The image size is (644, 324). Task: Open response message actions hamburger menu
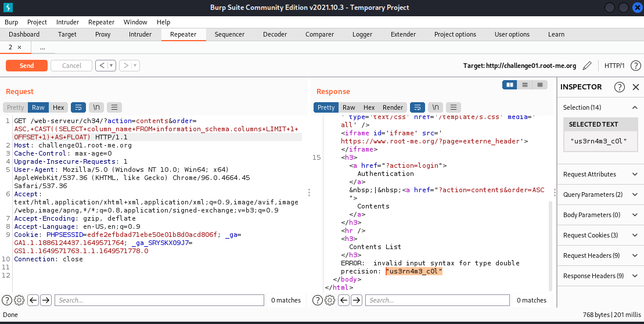pyautogui.click(x=453, y=107)
